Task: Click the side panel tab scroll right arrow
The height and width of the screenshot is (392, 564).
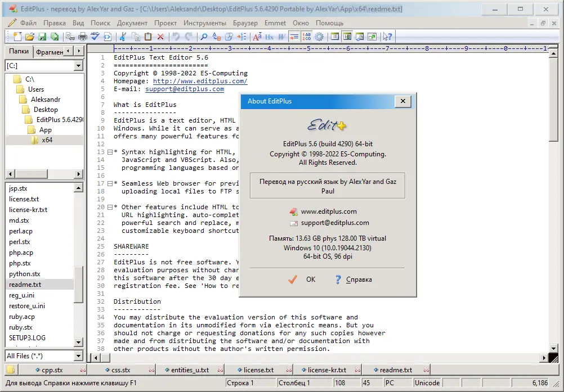Action: pyautogui.click(x=79, y=51)
